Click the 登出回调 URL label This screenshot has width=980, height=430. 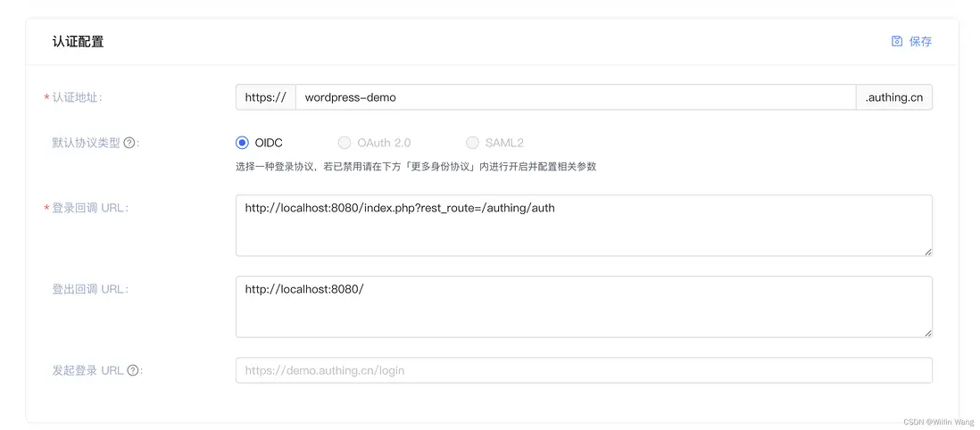[91, 289]
